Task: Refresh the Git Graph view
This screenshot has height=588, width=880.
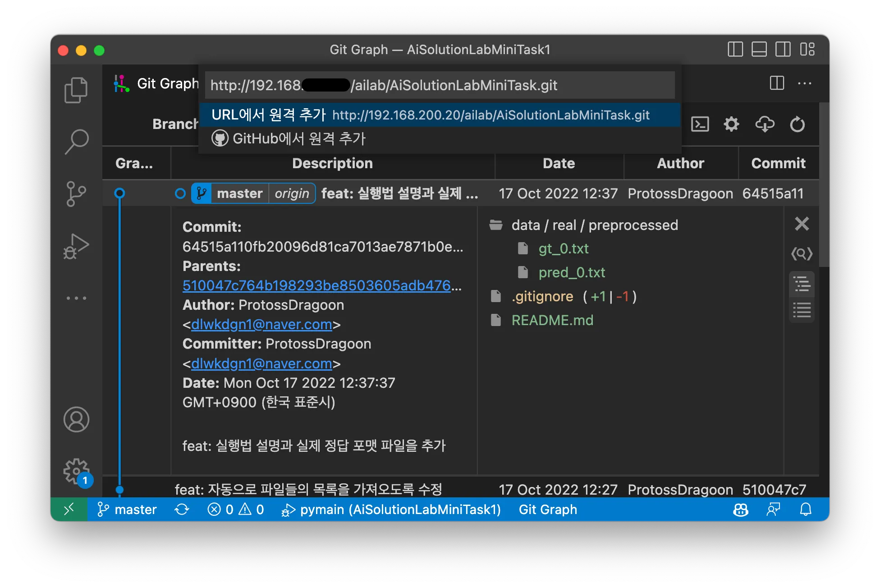Action: (x=797, y=124)
